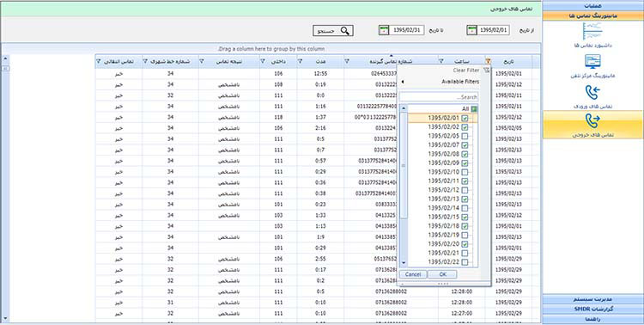Click the duration cell showing 12:55
The height and width of the screenshot is (325, 644).
pyautogui.click(x=320, y=74)
